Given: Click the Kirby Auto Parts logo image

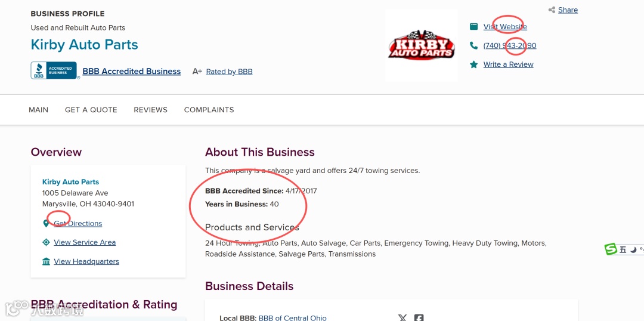Looking at the screenshot, I should [421, 45].
